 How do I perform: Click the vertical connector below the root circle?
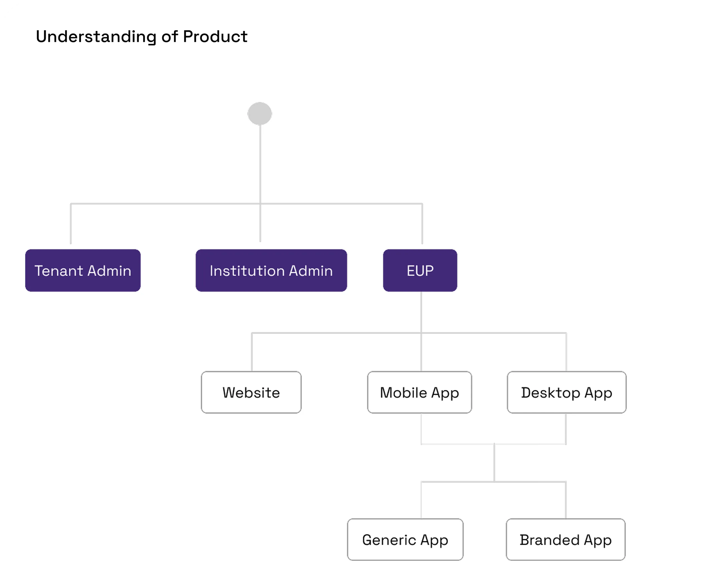tap(260, 164)
